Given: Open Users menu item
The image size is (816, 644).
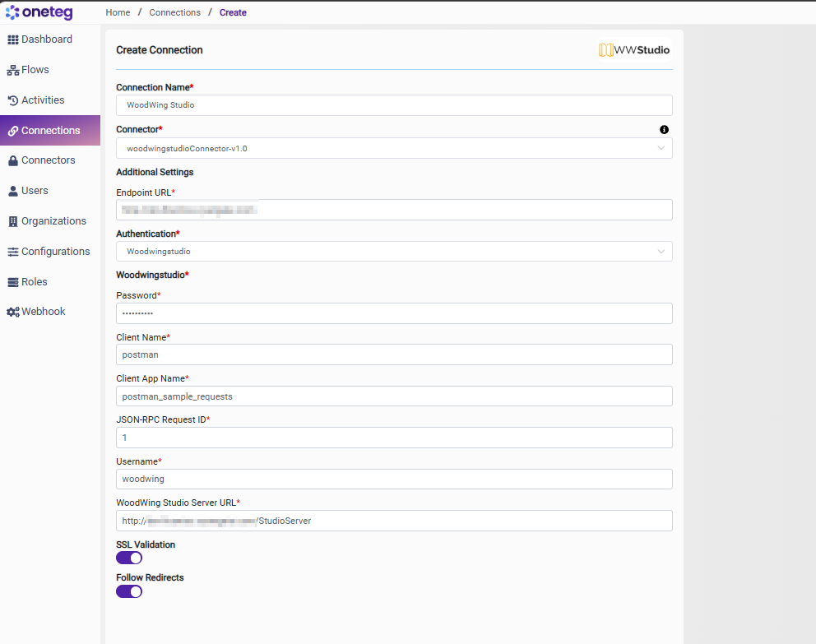Looking at the screenshot, I should click(50, 190).
